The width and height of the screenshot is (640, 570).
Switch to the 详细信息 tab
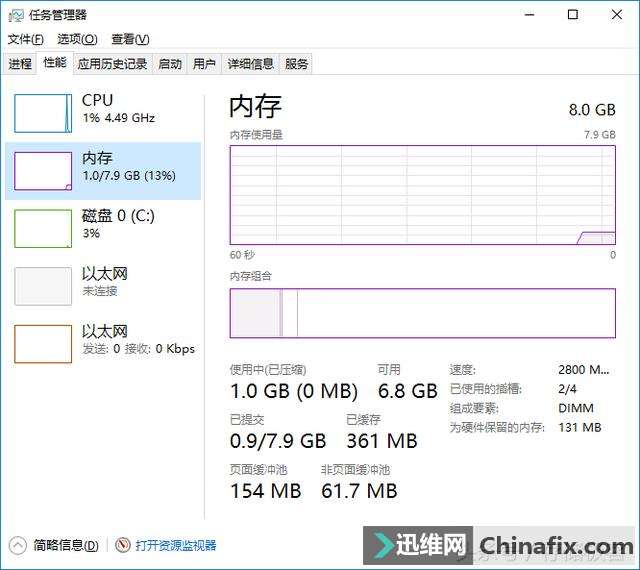(250, 64)
